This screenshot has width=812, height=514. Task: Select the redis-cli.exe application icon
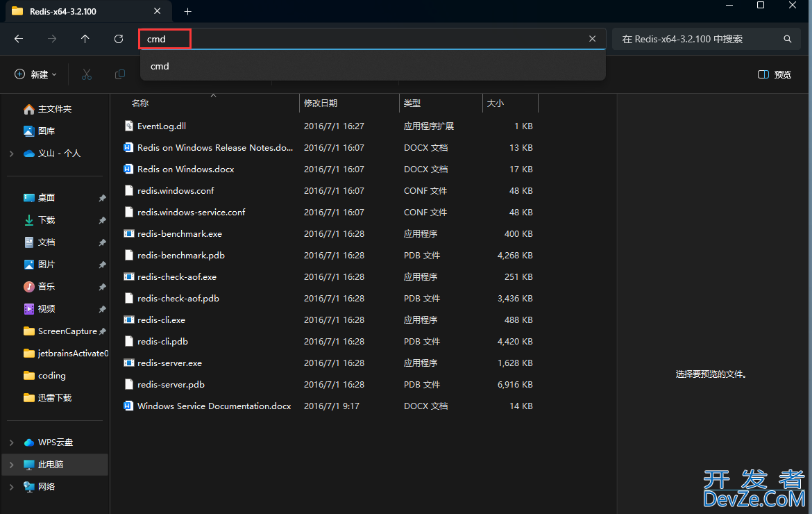point(129,320)
